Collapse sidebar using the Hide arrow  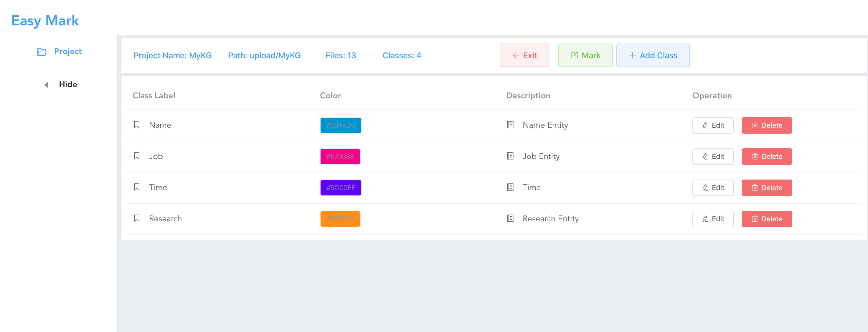click(x=47, y=85)
